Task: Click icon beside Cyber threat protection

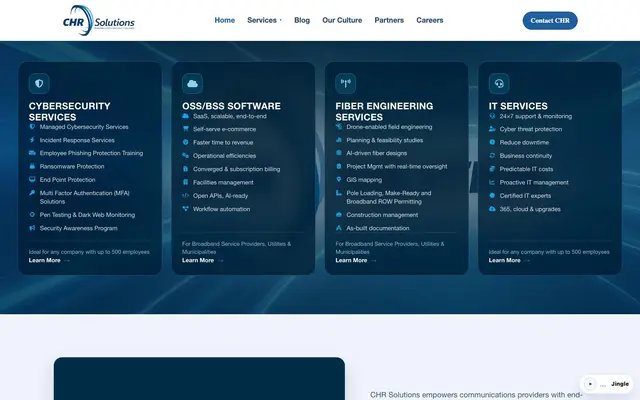Action: coord(492,129)
